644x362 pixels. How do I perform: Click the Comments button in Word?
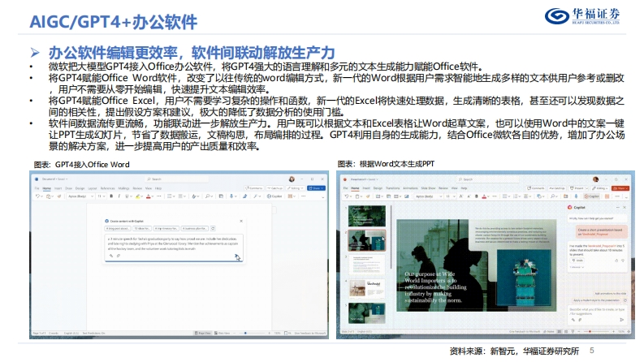pos(254,188)
